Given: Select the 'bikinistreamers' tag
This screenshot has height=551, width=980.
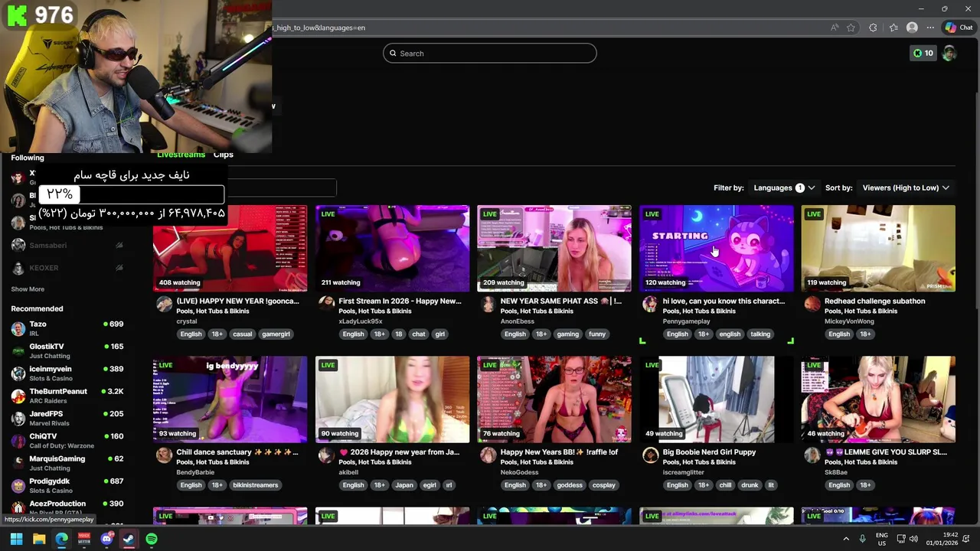Looking at the screenshot, I should pos(256,485).
